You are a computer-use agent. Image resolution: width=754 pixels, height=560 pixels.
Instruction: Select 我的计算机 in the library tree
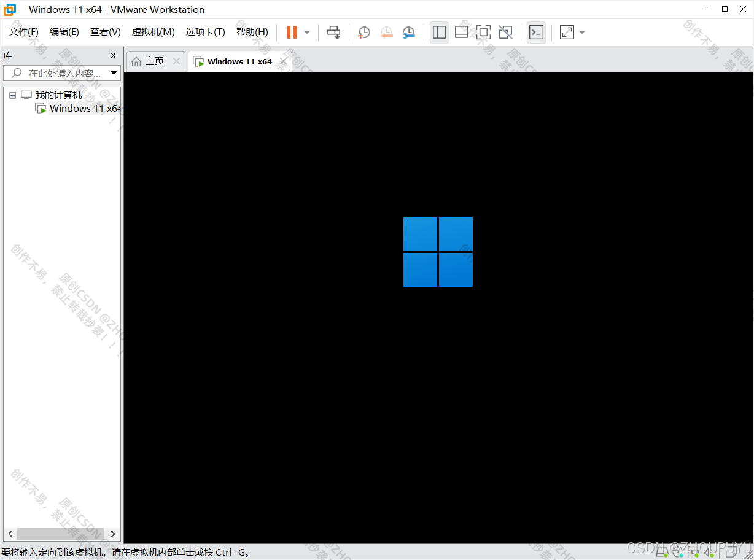pyautogui.click(x=58, y=95)
